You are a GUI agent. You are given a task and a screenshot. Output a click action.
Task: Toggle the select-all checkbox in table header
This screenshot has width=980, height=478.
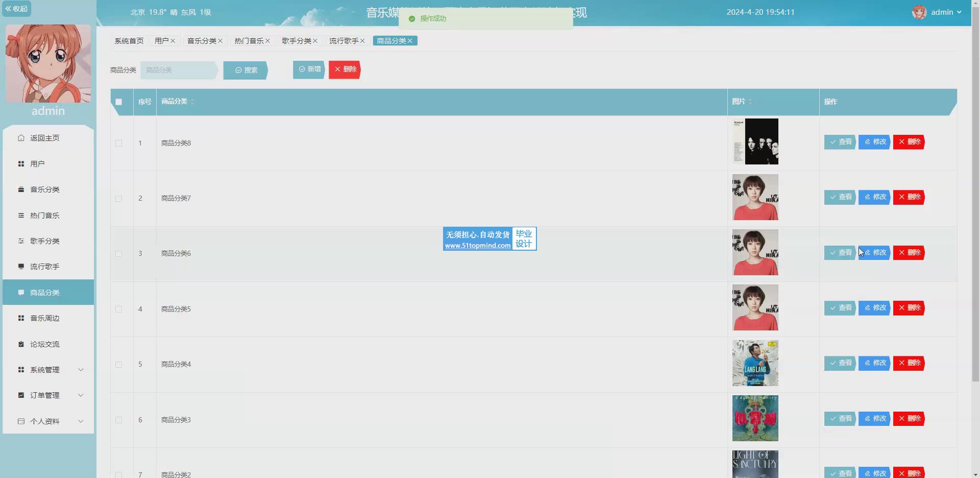click(x=119, y=102)
